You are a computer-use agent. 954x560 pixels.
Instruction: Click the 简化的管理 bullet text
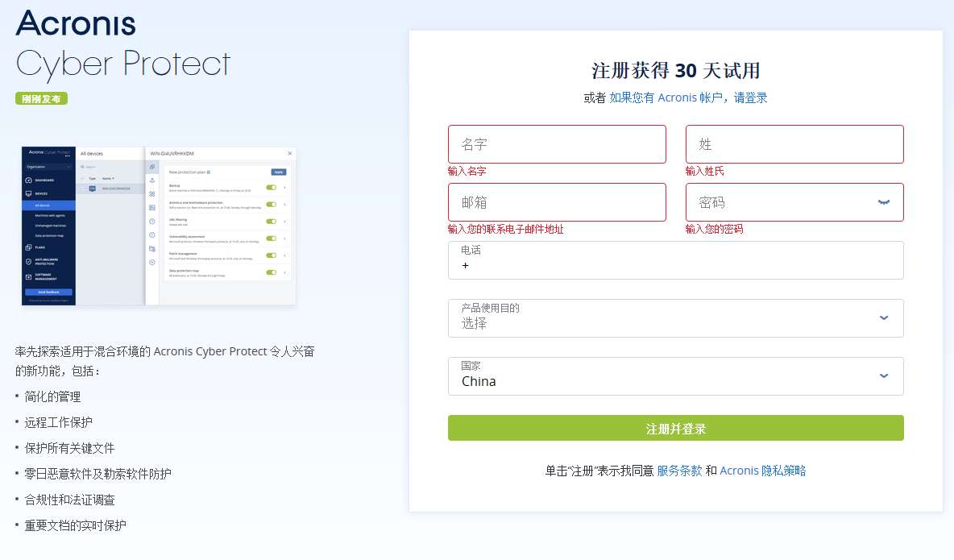point(52,397)
